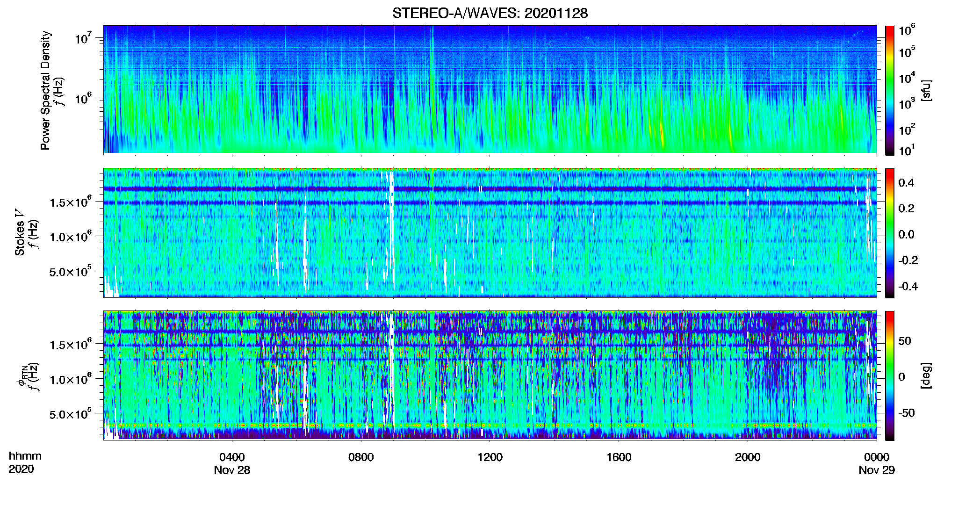Screen dimensions: 980x505
Task: Click the 2000 time tick label
Action: point(748,457)
